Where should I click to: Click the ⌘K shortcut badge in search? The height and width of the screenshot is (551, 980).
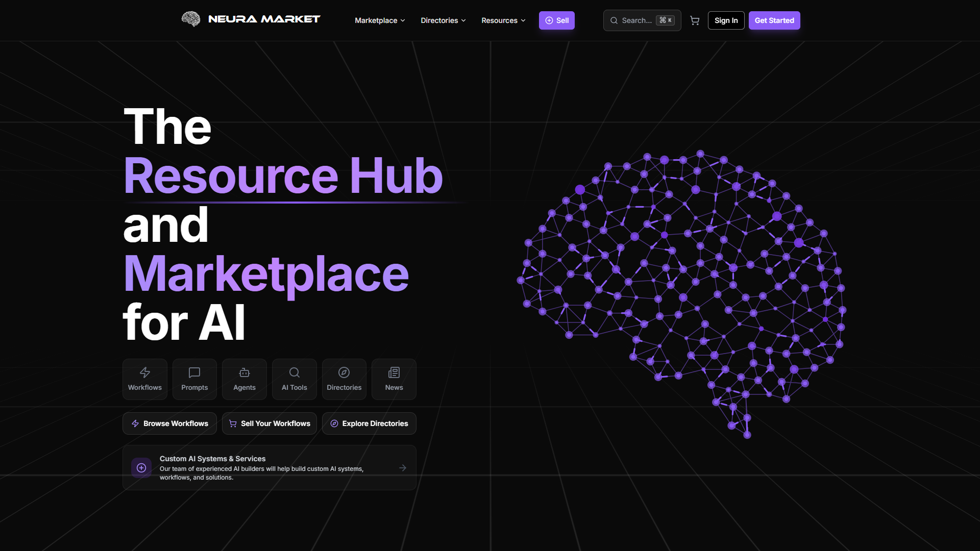tap(666, 20)
